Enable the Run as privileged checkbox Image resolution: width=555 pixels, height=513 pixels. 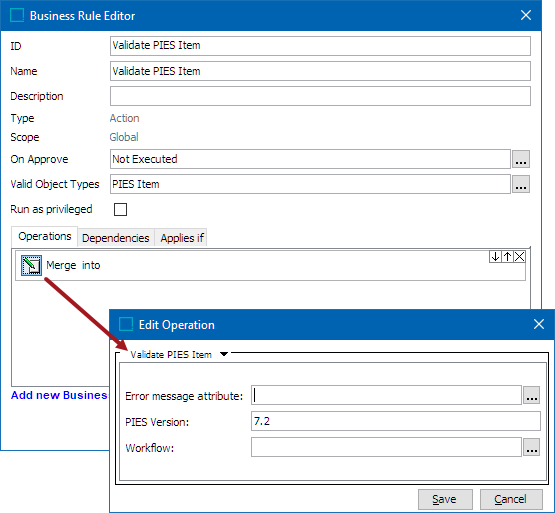(120, 209)
